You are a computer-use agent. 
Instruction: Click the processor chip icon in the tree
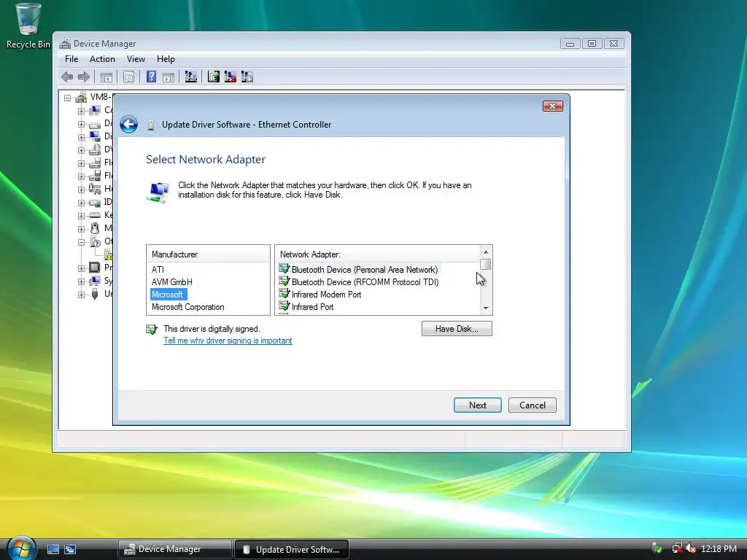pos(95,267)
